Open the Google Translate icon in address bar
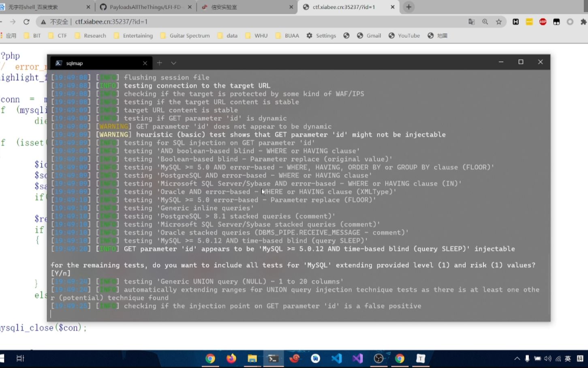588x368 pixels. coord(471,22)
